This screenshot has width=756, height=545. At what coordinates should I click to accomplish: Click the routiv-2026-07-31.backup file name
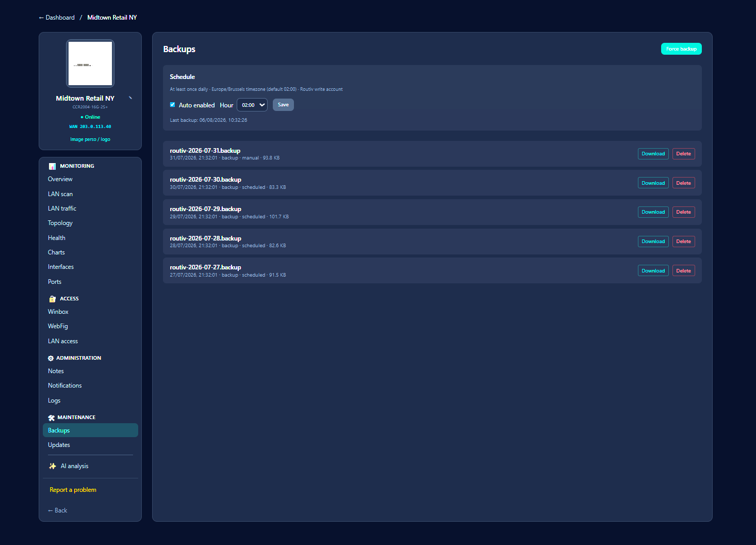[x=205, y=151]
